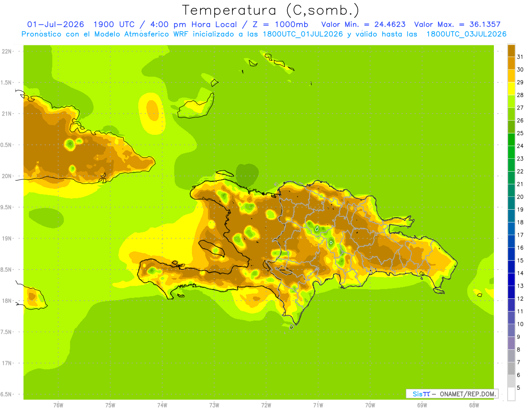The width and height of the screenshot is (532, 411).
Task: Click the "71W" longitude axis label
Action: (318, 405)
